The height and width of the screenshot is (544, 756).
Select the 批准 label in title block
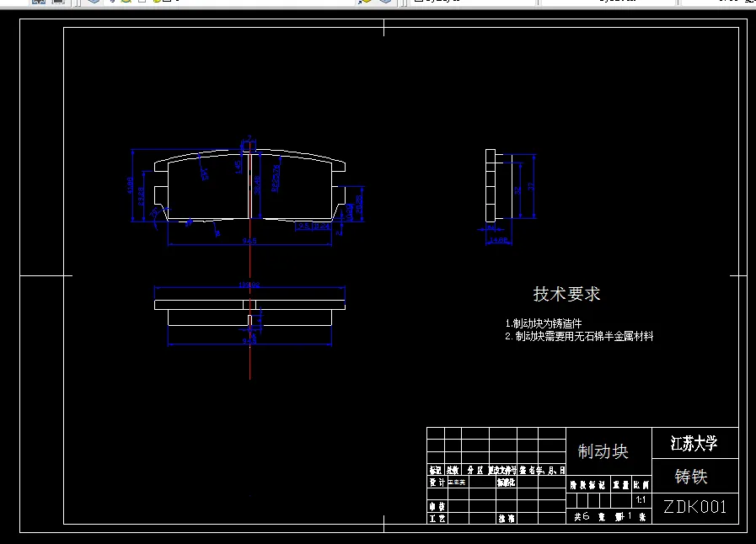click(507, 519)
